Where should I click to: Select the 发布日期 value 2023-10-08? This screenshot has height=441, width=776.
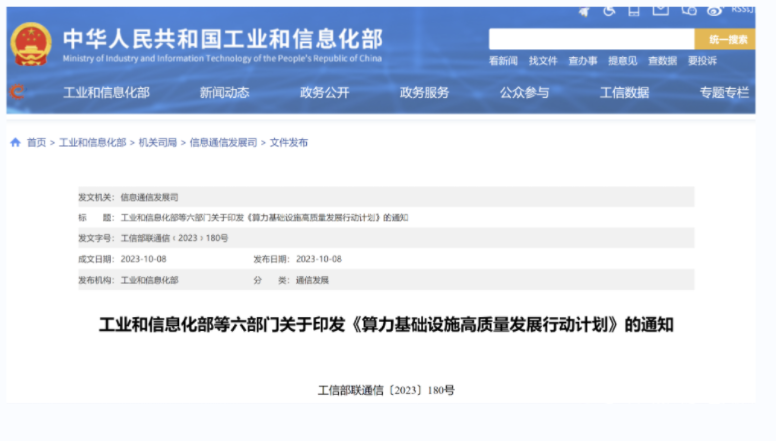(x=319, y=259)
